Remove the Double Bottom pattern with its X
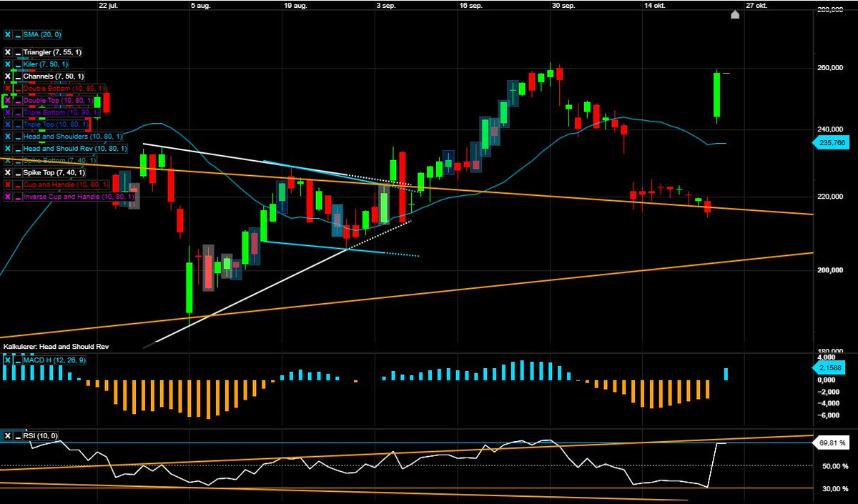 [x=8, y=89]
